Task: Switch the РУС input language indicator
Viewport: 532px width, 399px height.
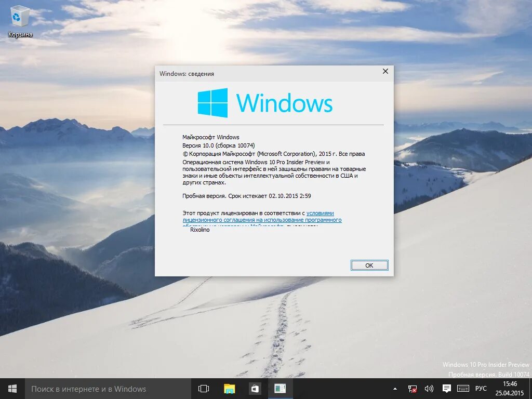Action: [x=481, y=389]
